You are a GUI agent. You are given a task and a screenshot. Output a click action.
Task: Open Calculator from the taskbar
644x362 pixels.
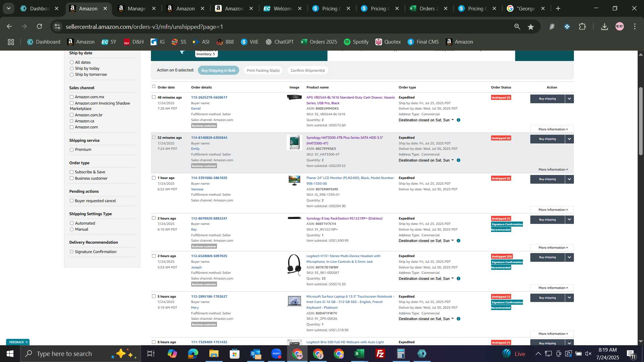(401, 354)
